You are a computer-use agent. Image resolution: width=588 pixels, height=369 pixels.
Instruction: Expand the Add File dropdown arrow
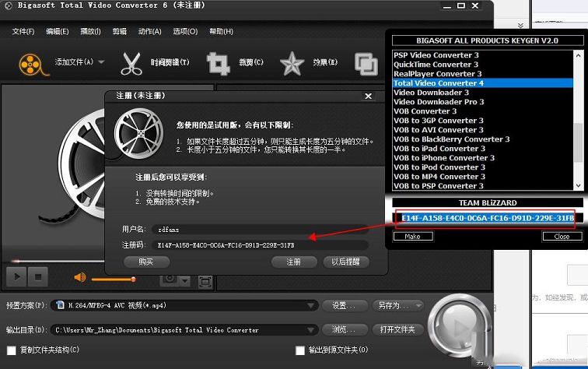pyautogui.click(x=101, y=62)
